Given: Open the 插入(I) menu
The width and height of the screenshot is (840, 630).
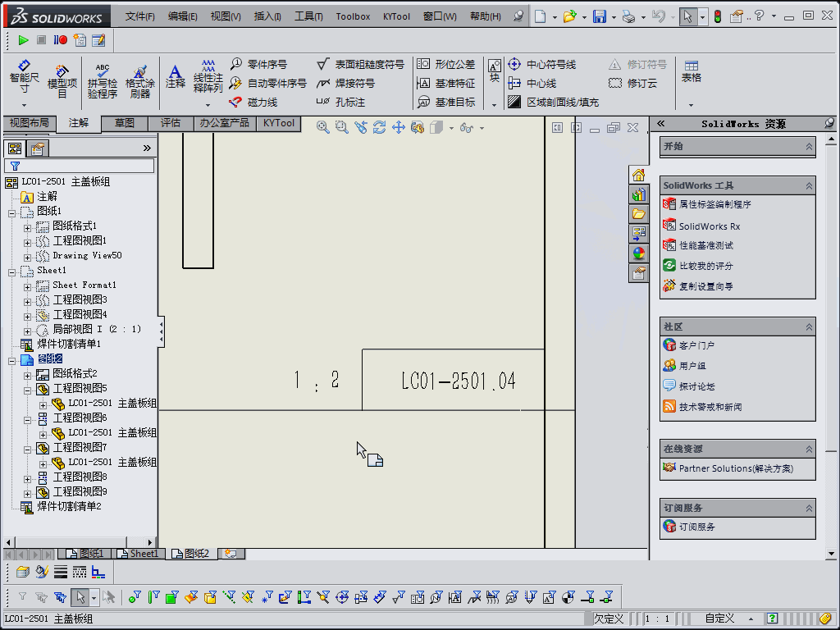Looking at the screenshot, I should [x=267, y=16].
